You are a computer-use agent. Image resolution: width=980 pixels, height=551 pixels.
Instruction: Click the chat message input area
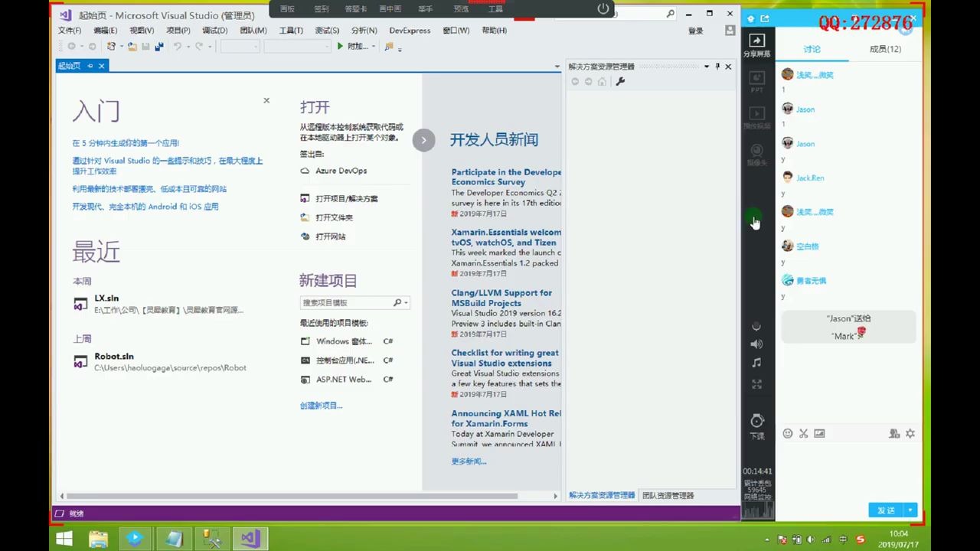coord(848,471)
